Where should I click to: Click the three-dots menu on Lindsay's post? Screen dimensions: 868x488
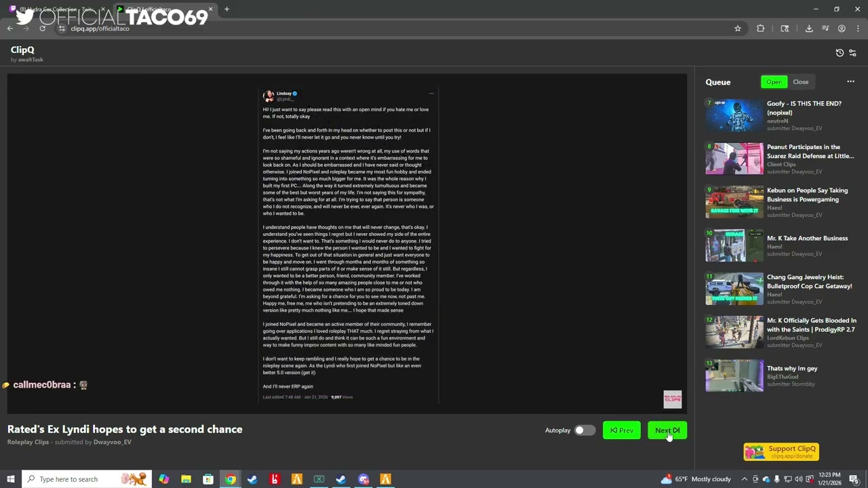point(431,94)
